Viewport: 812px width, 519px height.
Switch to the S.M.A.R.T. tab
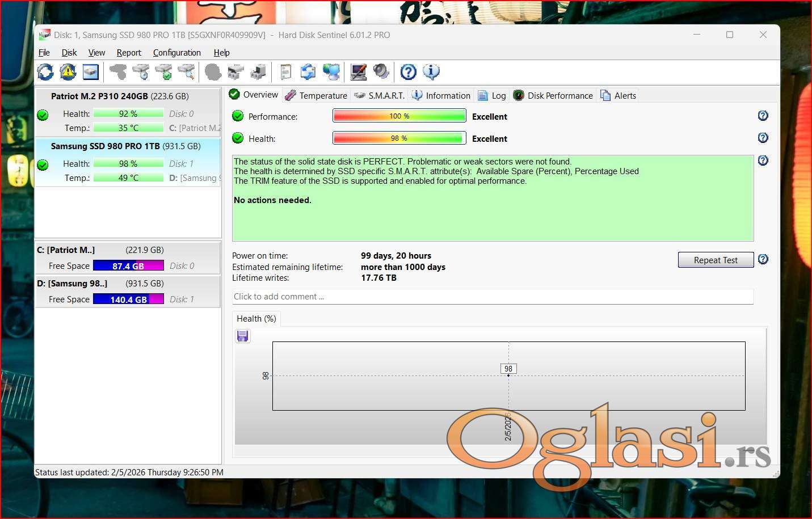pos(380,95)
